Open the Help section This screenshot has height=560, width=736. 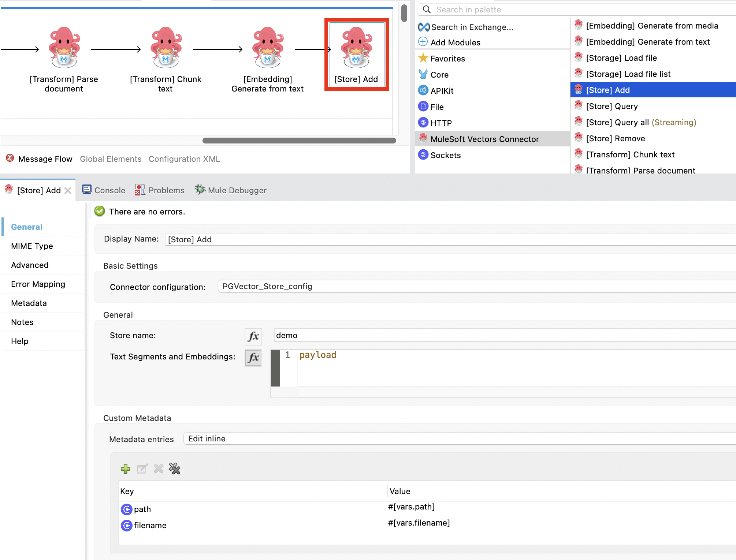pos(43,341)
